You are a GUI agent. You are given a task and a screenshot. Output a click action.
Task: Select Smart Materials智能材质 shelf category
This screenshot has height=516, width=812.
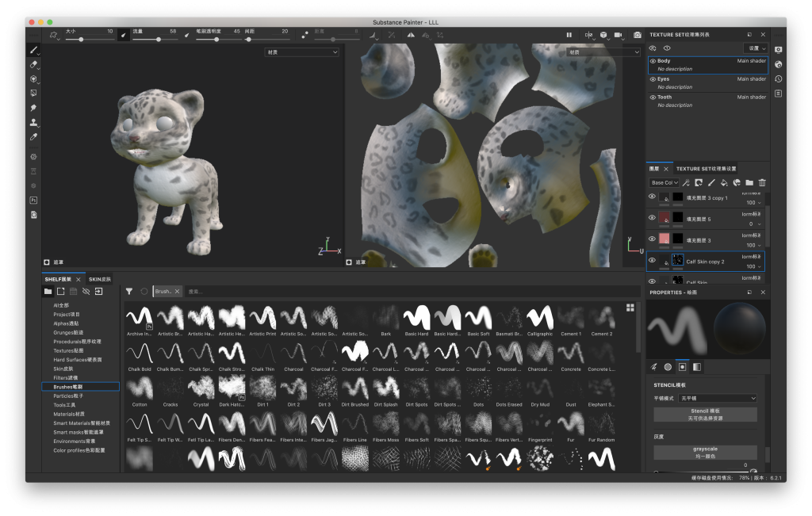click(x=82, y=423)
